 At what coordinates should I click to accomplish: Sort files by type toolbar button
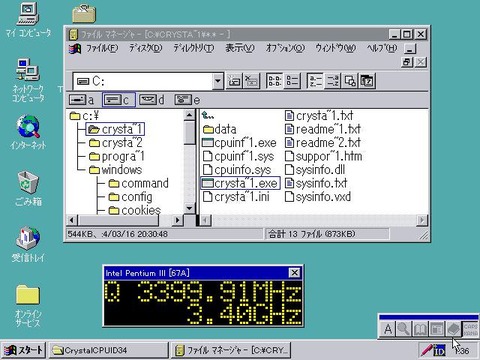click(332, 81)
